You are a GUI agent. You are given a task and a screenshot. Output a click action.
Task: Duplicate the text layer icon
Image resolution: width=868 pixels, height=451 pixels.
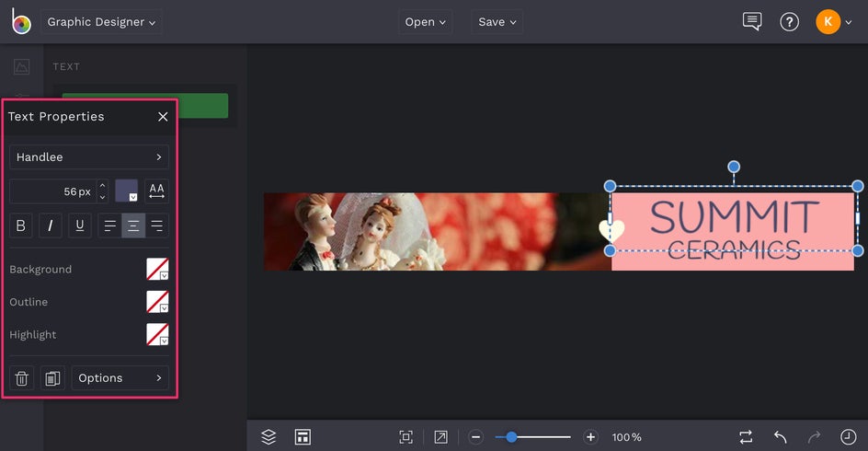52,378
